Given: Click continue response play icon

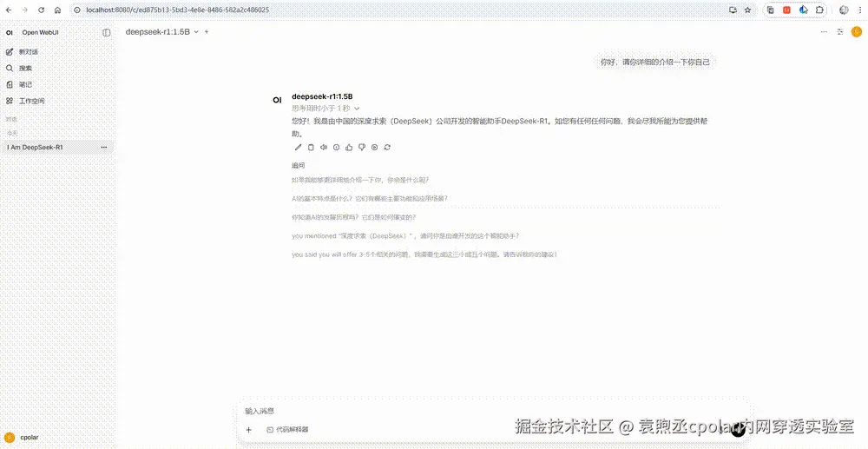Looking at the screenshot, I should pos(374,148).
